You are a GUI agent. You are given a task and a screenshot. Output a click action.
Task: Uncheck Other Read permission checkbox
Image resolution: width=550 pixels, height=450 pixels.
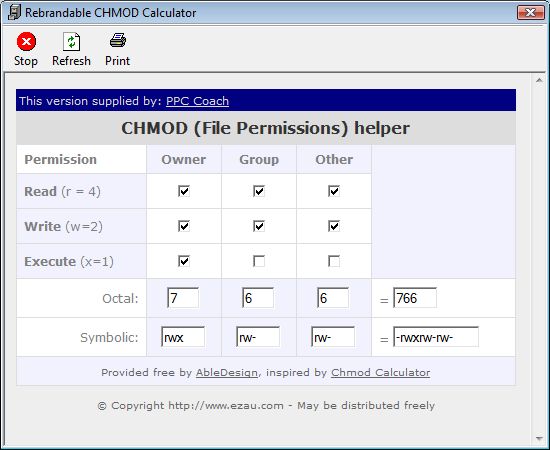[334, 191]
